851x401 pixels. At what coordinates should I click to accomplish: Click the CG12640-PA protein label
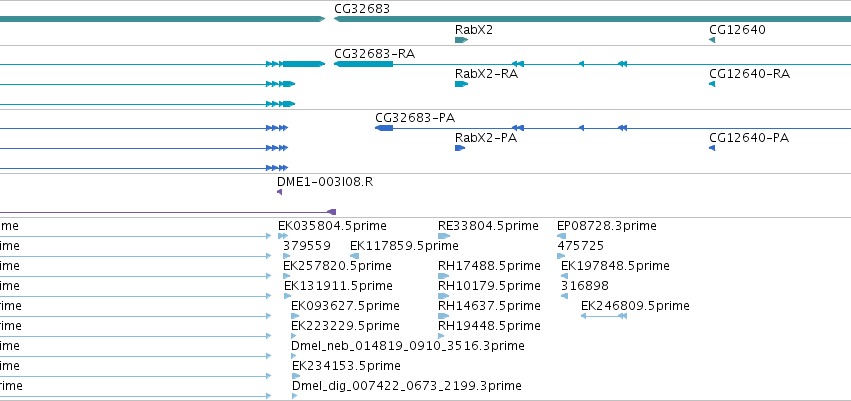(749, 138)
